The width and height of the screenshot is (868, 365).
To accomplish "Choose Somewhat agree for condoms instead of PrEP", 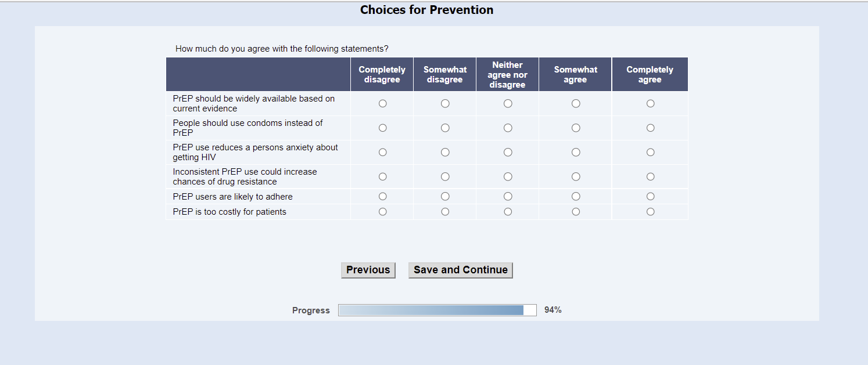I will (576, 128).
